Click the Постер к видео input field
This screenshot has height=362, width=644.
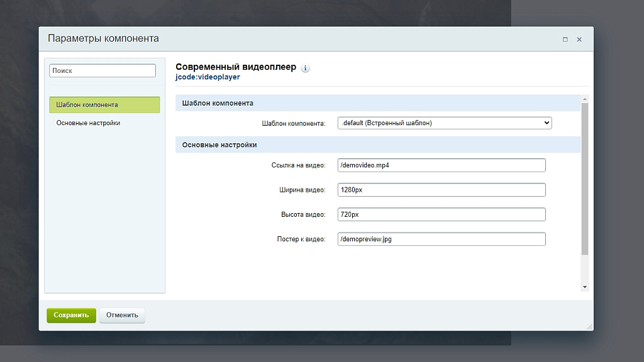click(x=441, y=239)
